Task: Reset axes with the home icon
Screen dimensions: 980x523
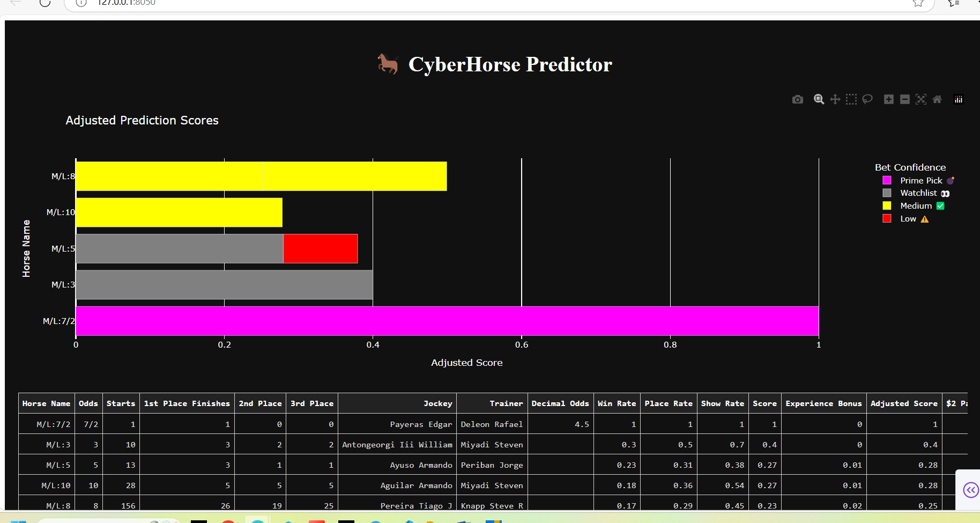Action: tap(937, 99)
